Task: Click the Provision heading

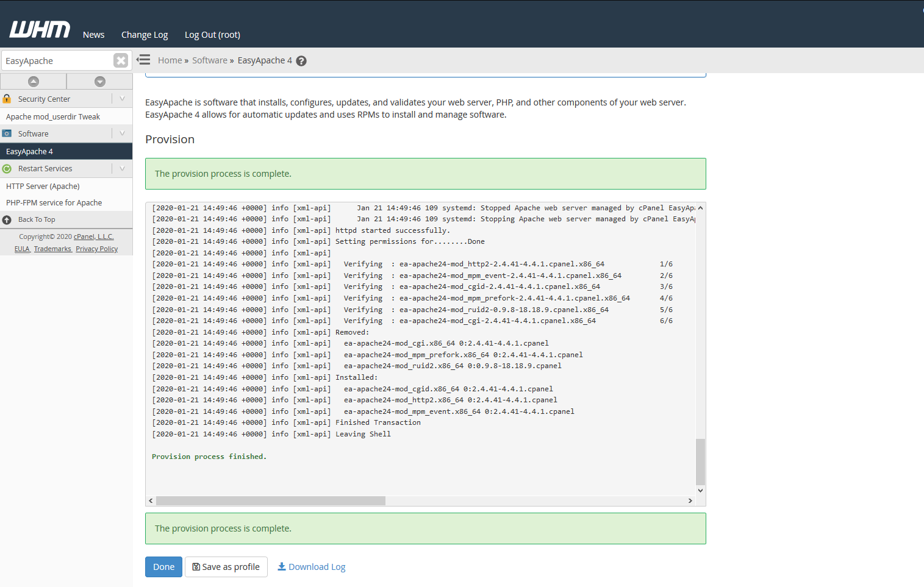Action: coord(170,140)
